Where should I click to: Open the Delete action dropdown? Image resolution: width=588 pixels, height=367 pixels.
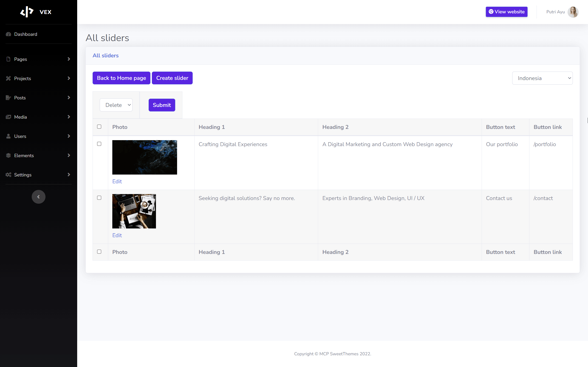[116, 105]
